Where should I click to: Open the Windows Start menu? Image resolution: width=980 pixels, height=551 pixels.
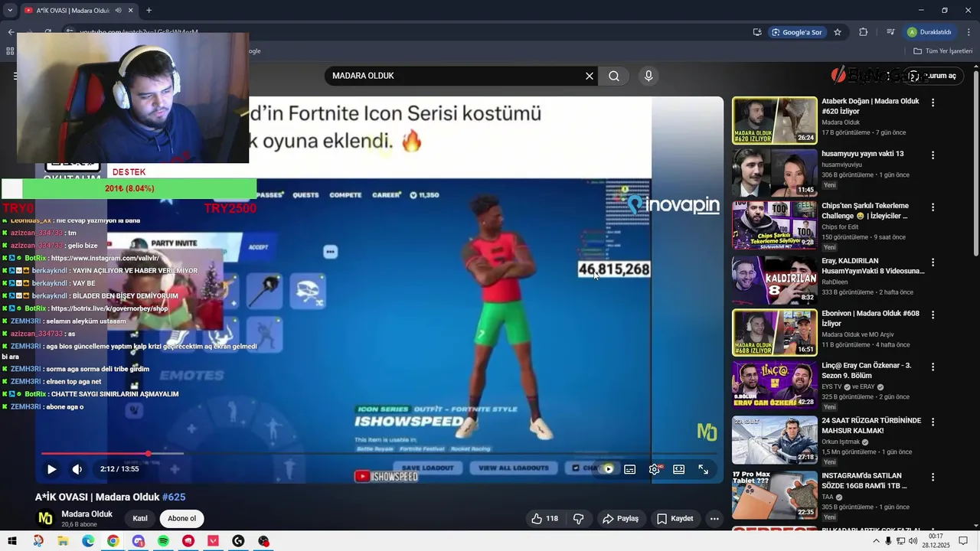click(11, 541)
